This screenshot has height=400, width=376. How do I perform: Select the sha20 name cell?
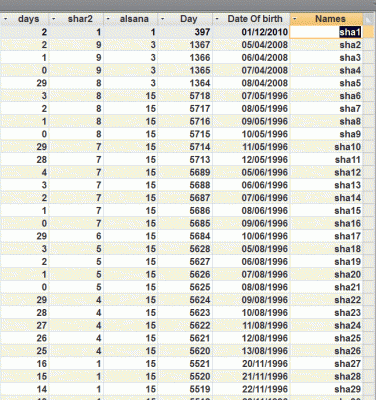click(326, 274)
